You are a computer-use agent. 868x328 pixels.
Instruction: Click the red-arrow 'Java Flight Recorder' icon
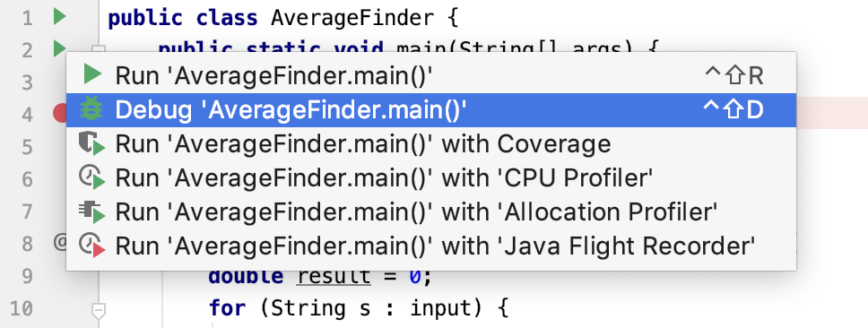(91, 246)
